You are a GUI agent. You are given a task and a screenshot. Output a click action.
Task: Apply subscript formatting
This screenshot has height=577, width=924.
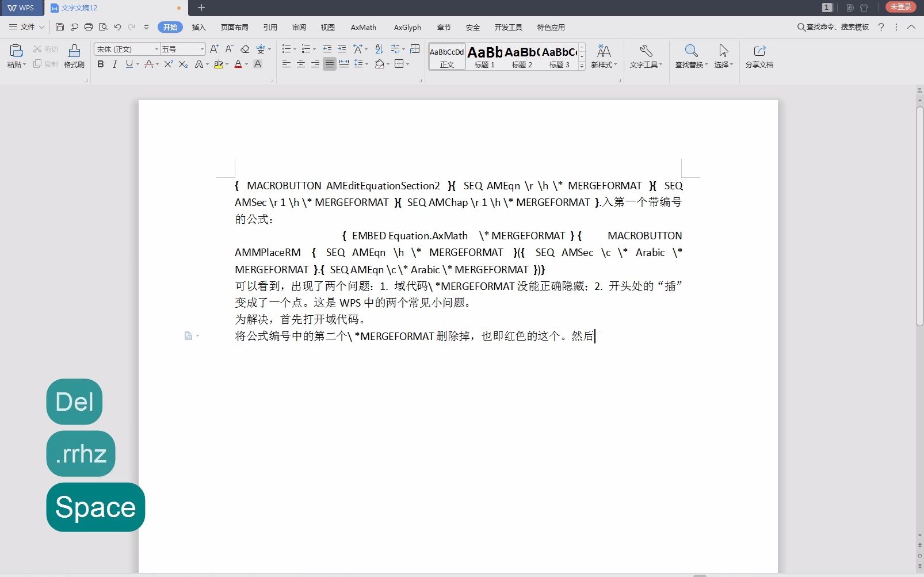pyautogui.click(x=183, y=64)
